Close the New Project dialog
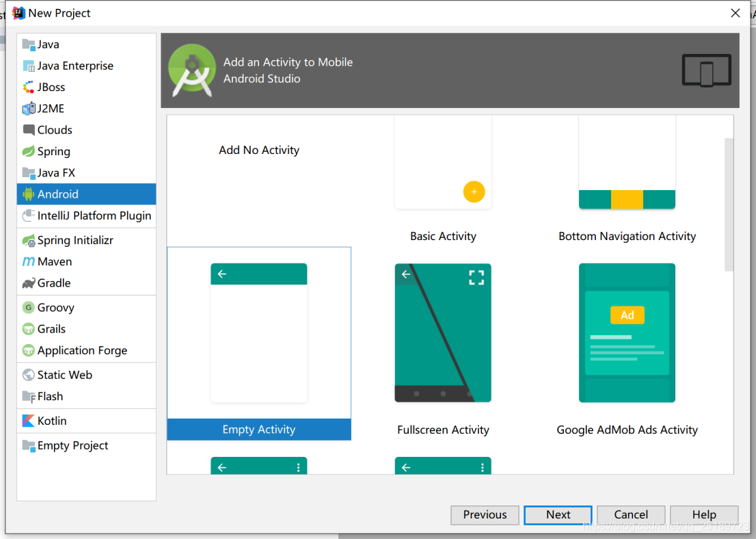756x539 pixels. [x=735, y=13]
